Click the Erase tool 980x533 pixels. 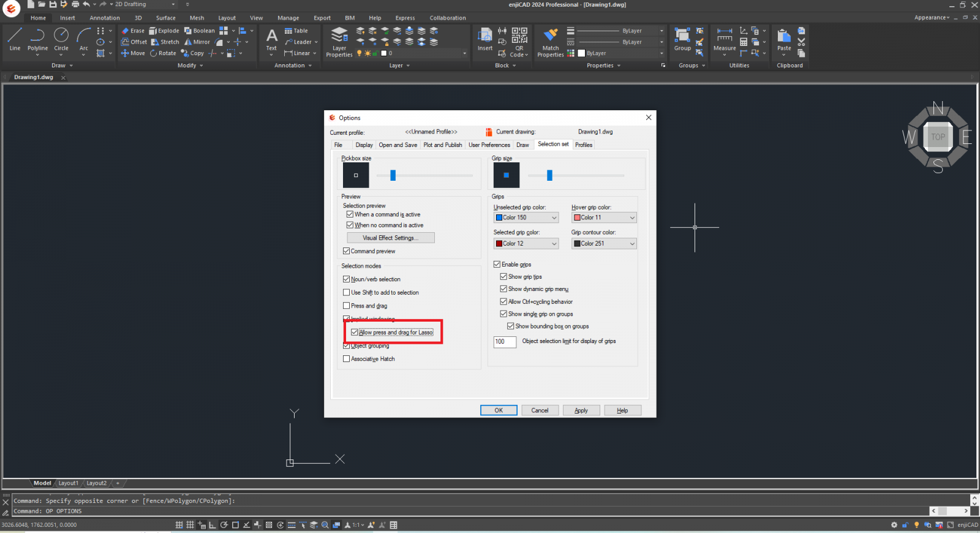pyautogui.click(x=133, y=31)
